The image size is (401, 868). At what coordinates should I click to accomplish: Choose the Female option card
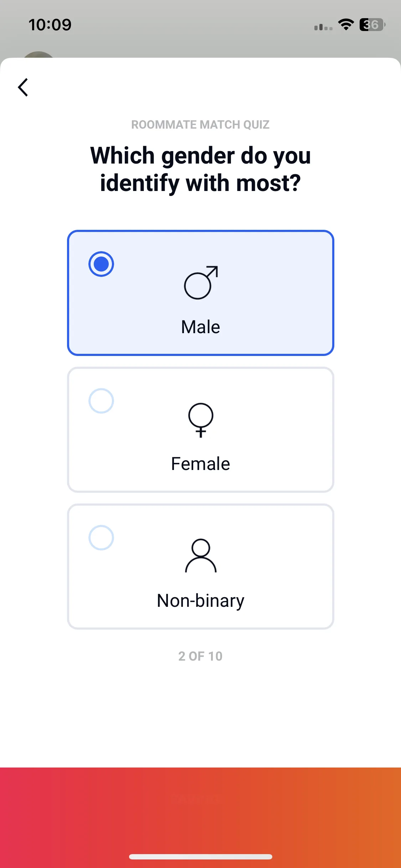[x=201, y=430]
